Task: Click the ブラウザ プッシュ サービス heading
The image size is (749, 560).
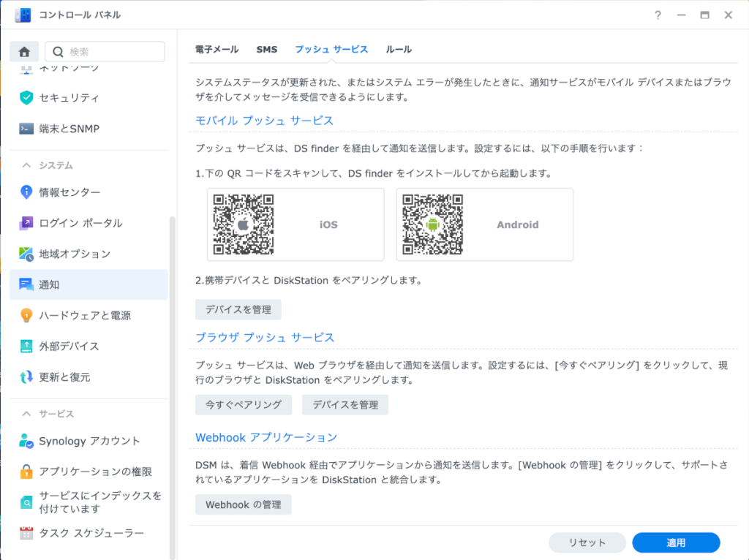Action: (265, 337)
